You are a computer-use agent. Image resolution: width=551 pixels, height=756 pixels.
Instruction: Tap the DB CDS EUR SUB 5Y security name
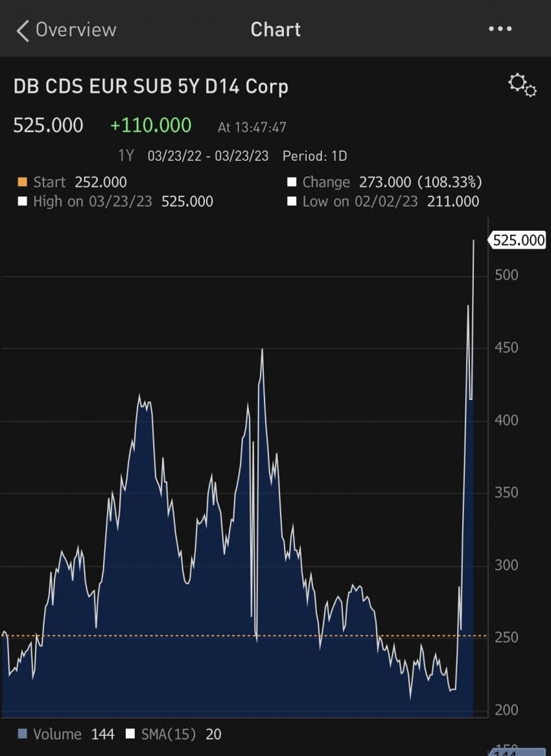(x=150, y=87)
